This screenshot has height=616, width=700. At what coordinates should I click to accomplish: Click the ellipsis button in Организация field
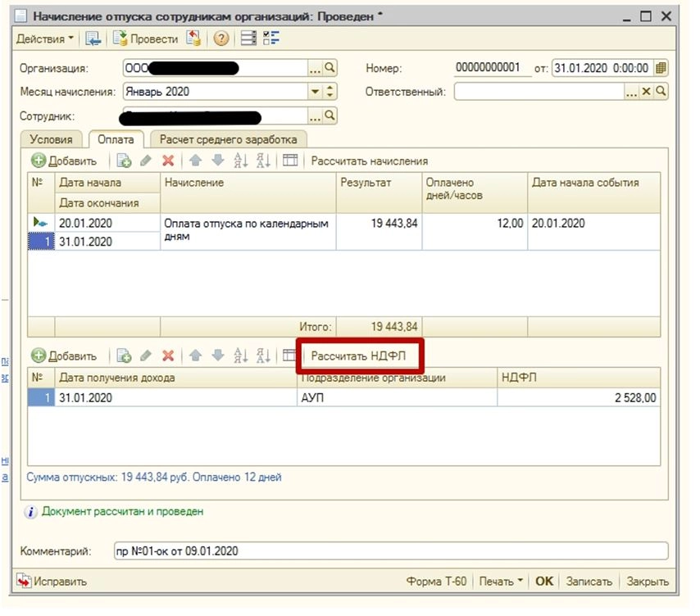coord(316,68)
